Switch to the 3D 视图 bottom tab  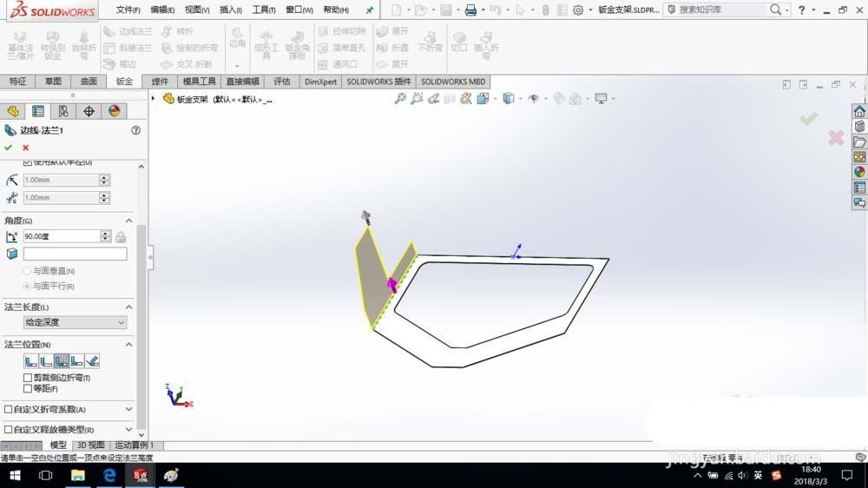coord(91,445)
